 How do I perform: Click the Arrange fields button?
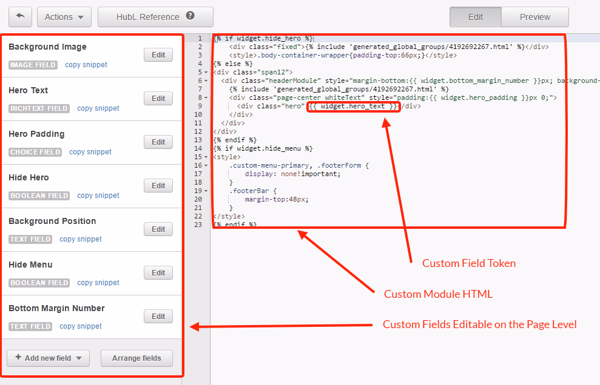[137, 358]
